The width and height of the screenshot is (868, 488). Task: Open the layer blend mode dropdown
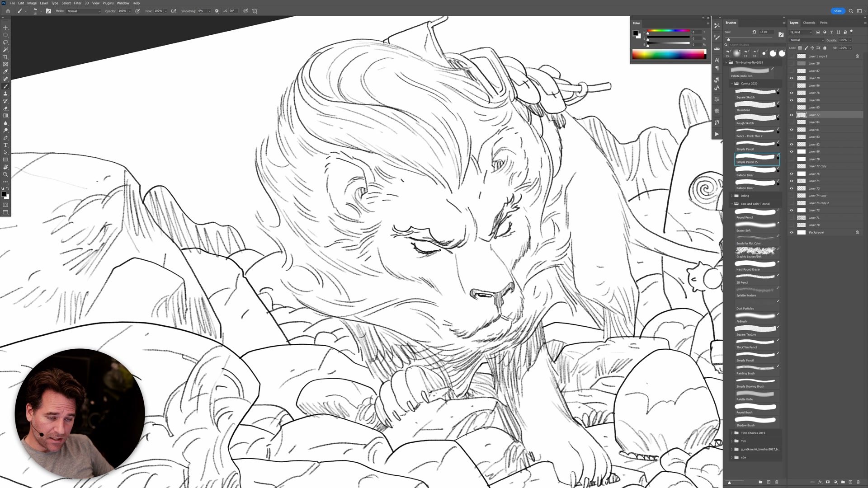807,40
